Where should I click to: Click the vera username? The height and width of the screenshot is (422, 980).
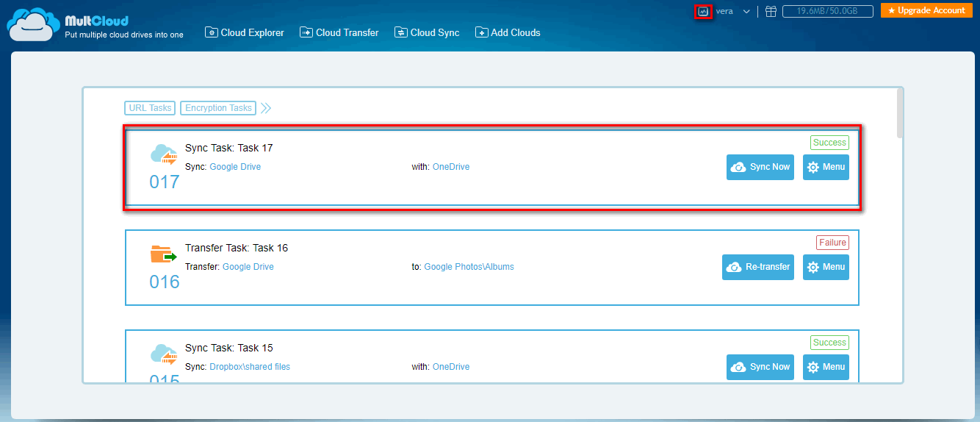click(x=724, y=11)
